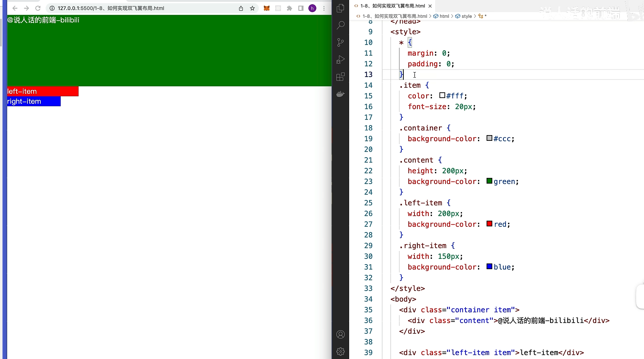The height and width of the screenshot is (359, 644).
Task: Click the file name in breadcrumb
Action: (394, 16)
